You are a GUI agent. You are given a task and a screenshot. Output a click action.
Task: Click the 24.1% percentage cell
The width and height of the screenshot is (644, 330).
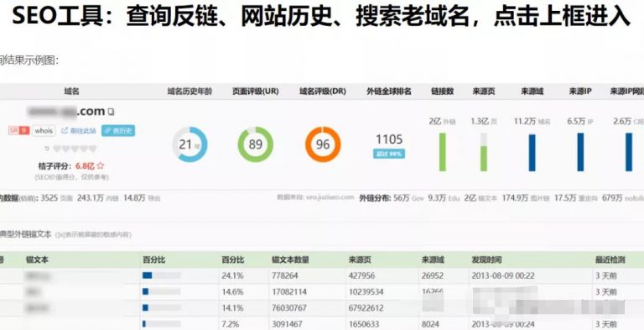click(x=232, y=275)
